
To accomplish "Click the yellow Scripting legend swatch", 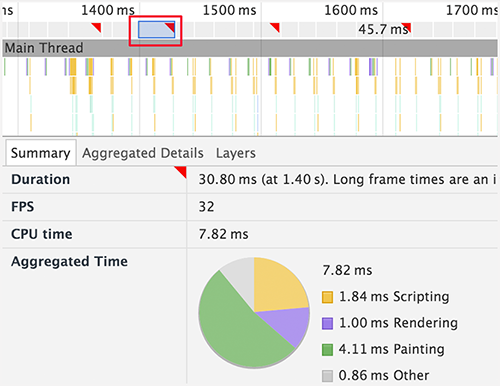I will tap(327, 297).
